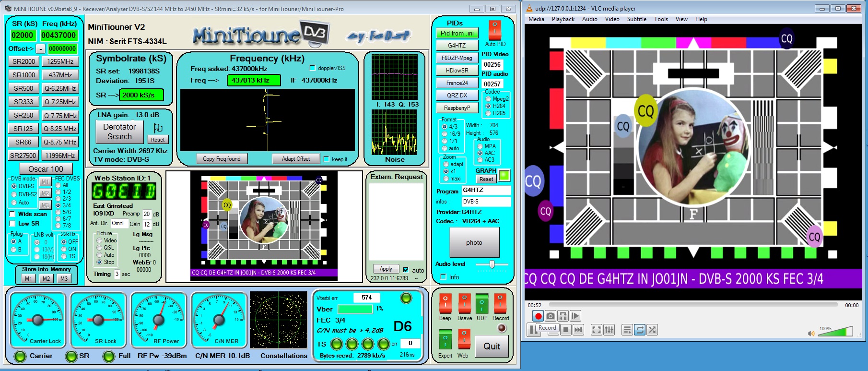Choose AC3 audio radio option

pyautogui.click(x=480, y=160)
